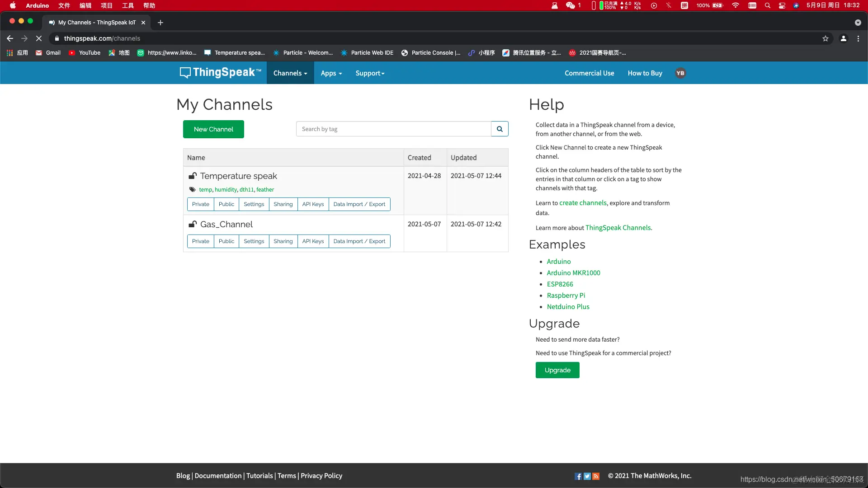The width and height of the screenshot is (868, 488).
Task: Open the 工具 menu
Action: point(128,5)
